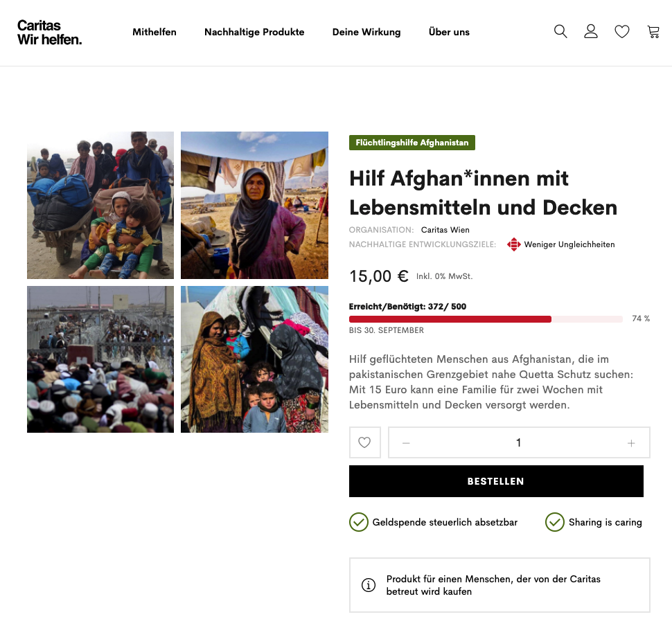Click the quantity input field

click(x=519, y=442)
